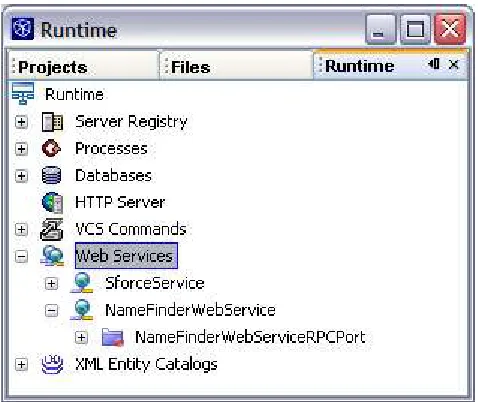Image resolution: width=478 pixels, height=402 pixels.
Task: Click the NameFinderWebServiceRPCPort folder icon
Action: coord(113,337)
